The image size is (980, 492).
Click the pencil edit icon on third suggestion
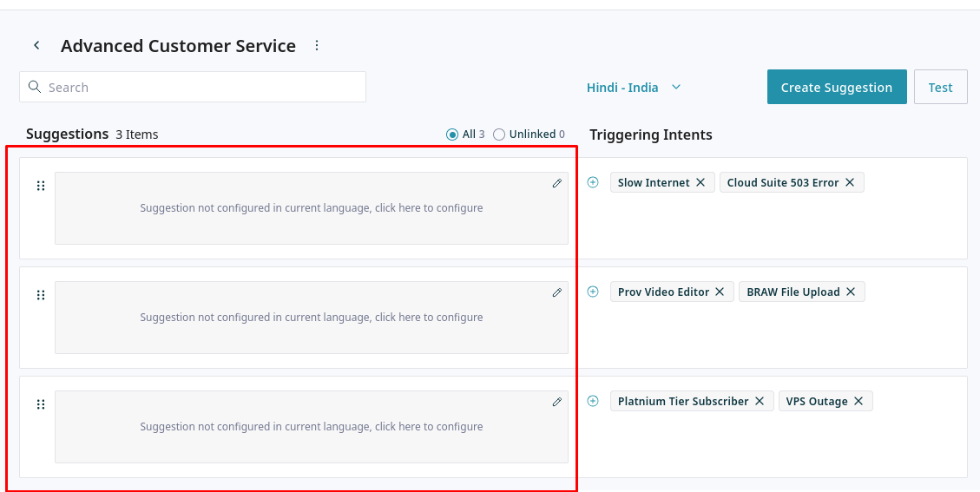557,402
